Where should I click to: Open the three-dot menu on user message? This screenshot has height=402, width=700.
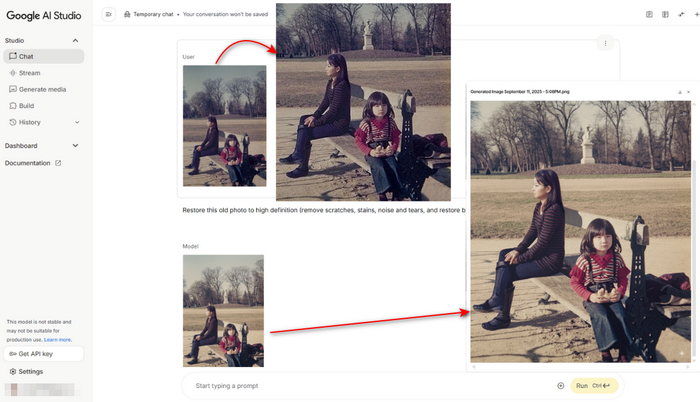[x=605, y=44]
